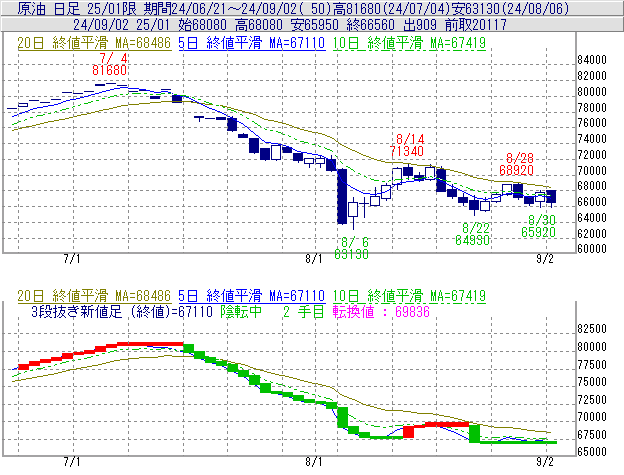Click the 3段抜き新値足 (終値)=67110 label

(x=122, y=311)
